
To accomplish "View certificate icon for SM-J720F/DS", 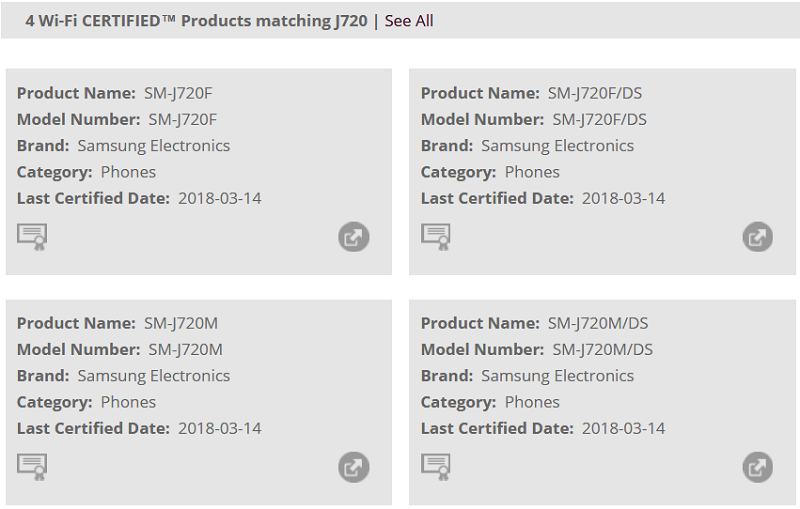I will click(x=436, y=237).
